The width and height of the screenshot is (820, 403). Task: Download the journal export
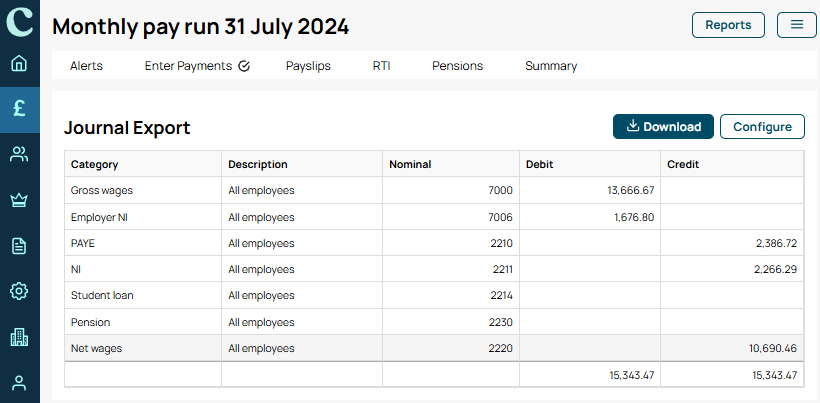663,126
